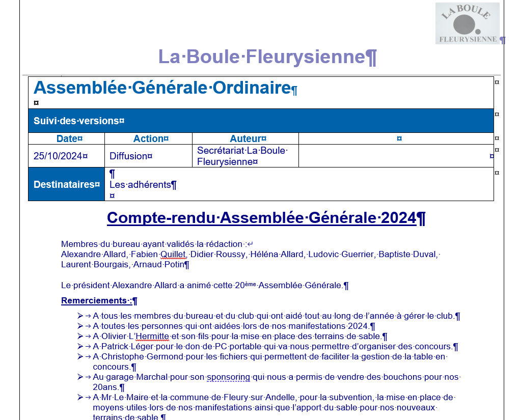Click the arrow bullet before 'A Patrick Léger'
Image resolution: width=519 pixels, height=420 pixels.
tap(80, 347)
